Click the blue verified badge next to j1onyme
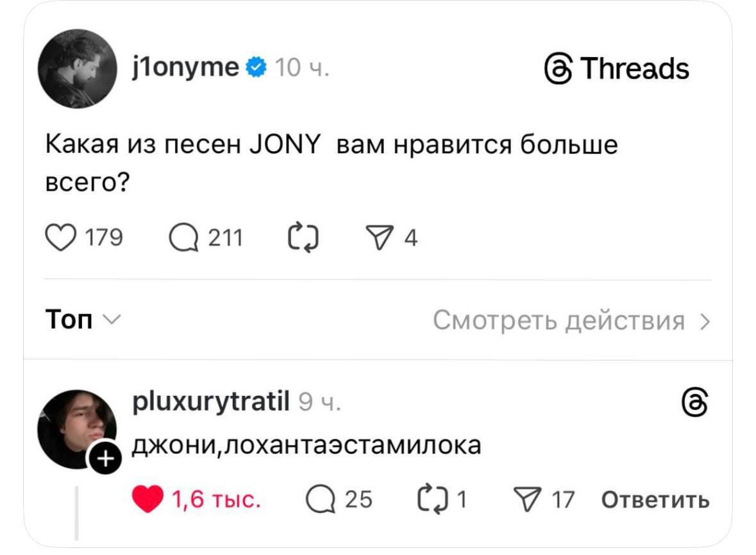The width and height of the screenshot is (756, 555). click(x=256, y=66)
